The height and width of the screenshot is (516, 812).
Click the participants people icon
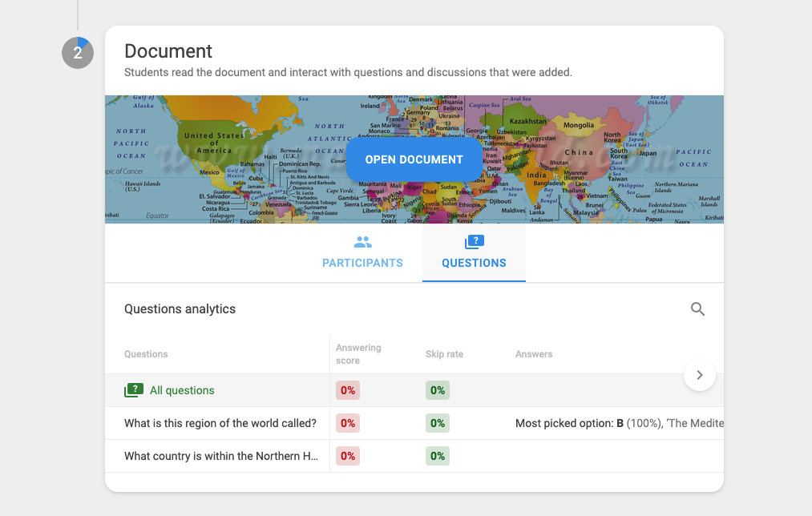(x=362, y=242)
